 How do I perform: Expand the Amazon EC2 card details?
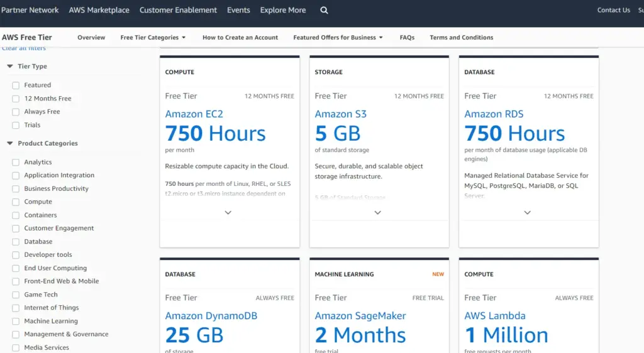228,212
